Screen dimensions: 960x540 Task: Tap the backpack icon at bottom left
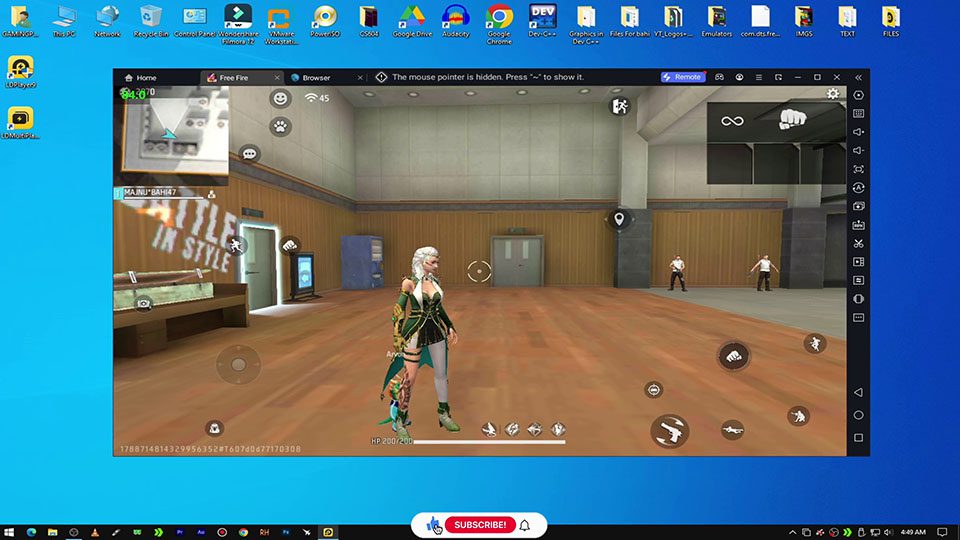(214, 428)
